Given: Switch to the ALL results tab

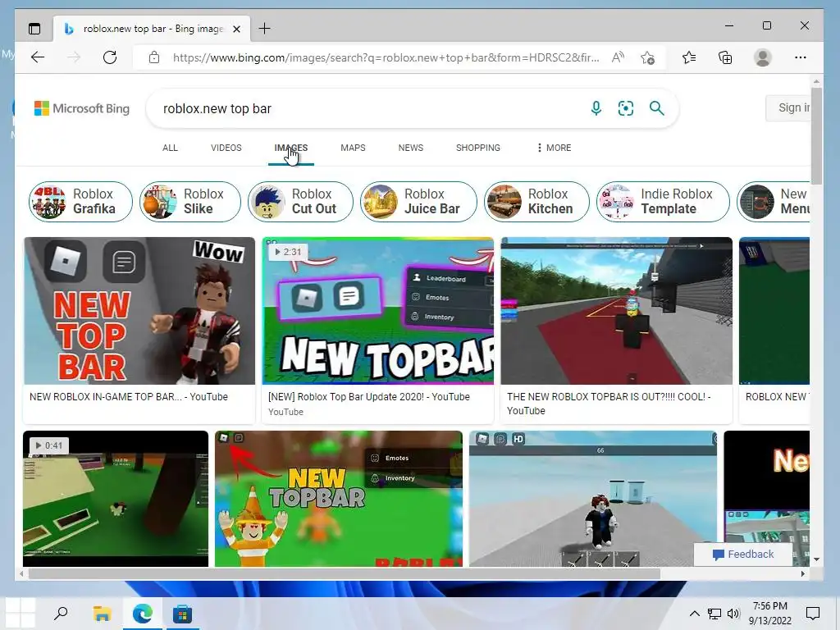Looking at the screenshot, I should [170, 148].
